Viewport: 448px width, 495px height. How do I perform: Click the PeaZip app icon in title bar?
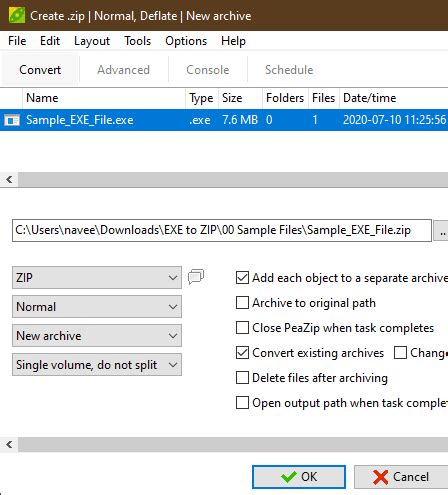(x=17, y=16)
